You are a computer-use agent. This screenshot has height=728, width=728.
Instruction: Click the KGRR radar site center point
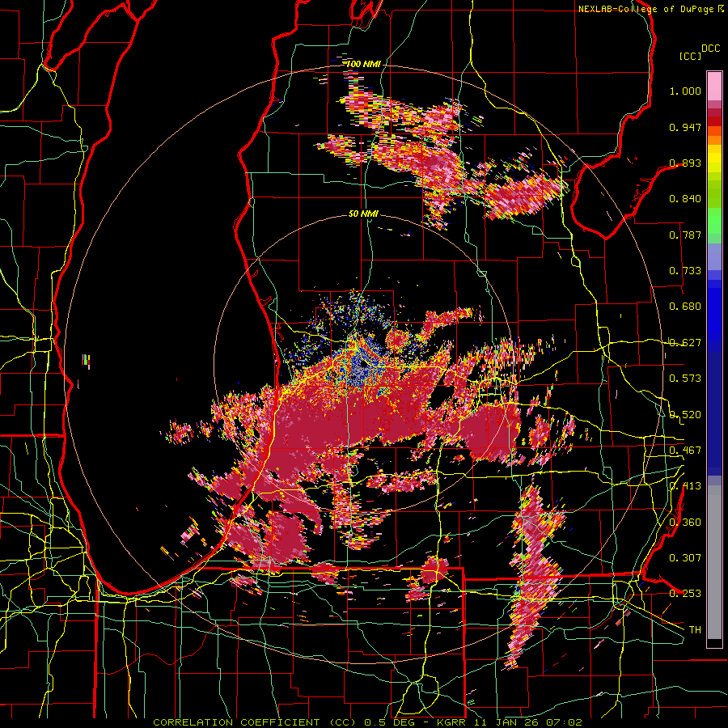[x=363, y=365]
